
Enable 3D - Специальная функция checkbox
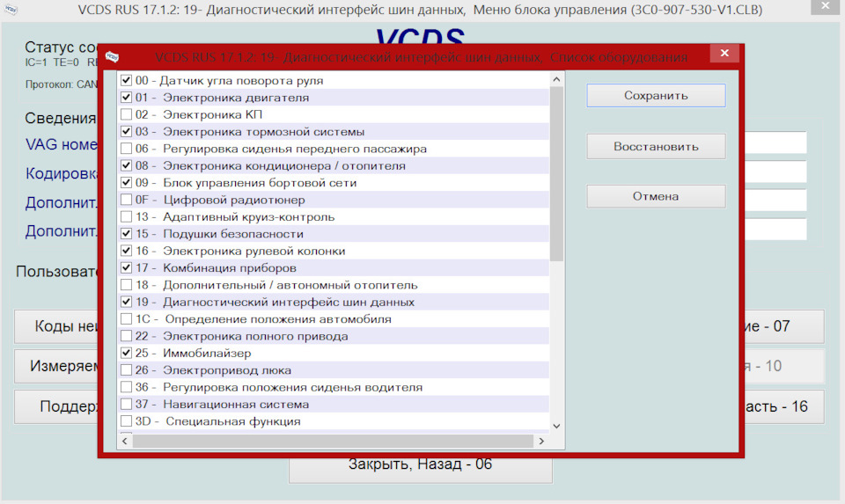pos(126,421)
